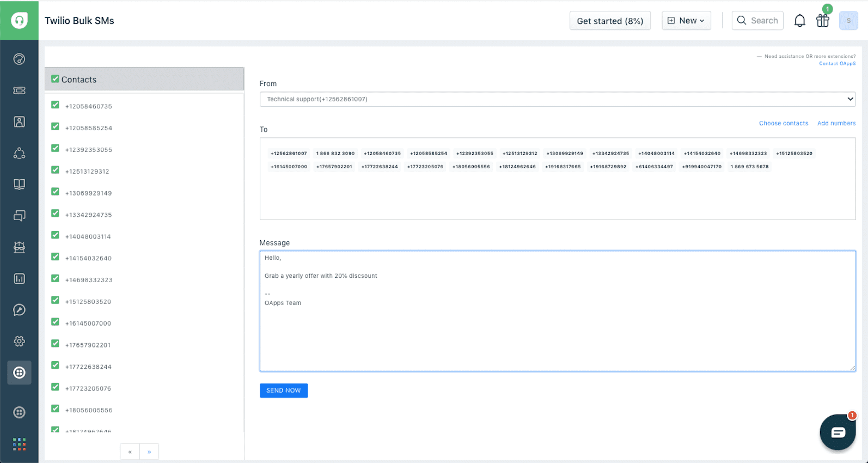The height and width of the screenshot is (463, 868).
Task: Expand the From sender number dropdown
Action: tap(558, 99)
